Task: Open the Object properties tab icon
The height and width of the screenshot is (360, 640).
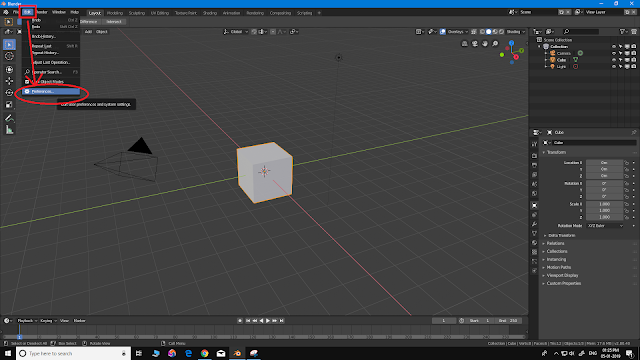Action: (x=534, y=205)
